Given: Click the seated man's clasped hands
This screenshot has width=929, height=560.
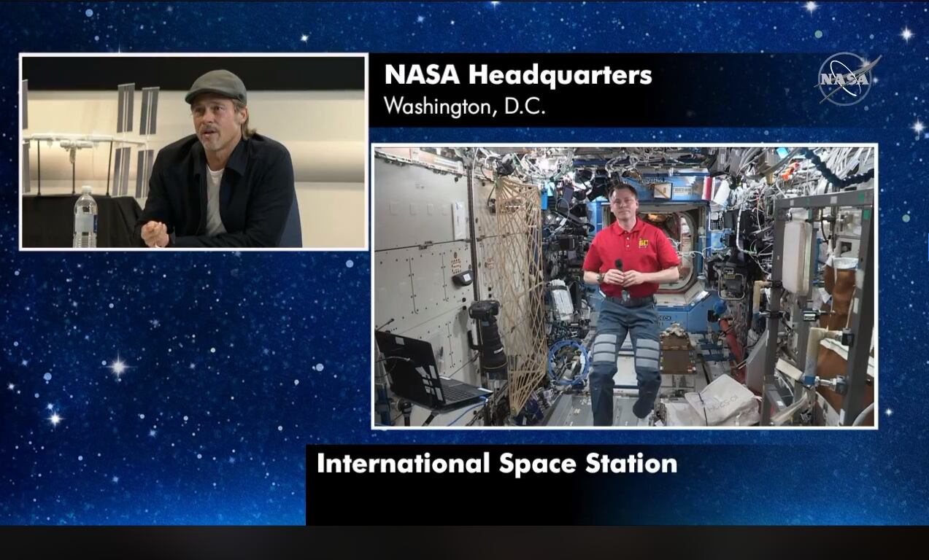Looking at the screenshot, I should [155, 233].
